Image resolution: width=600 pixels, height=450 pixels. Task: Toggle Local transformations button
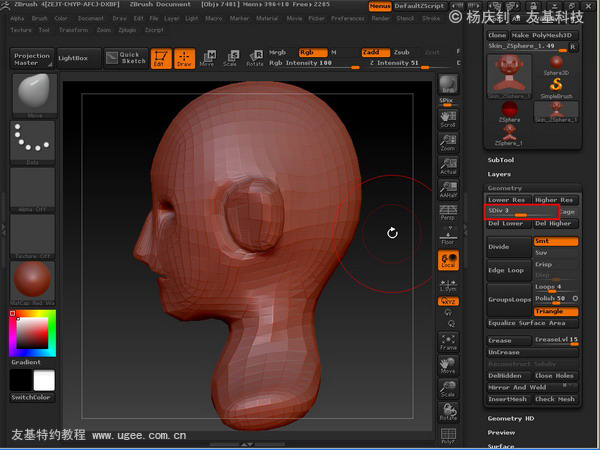click(x=448, y=260)
